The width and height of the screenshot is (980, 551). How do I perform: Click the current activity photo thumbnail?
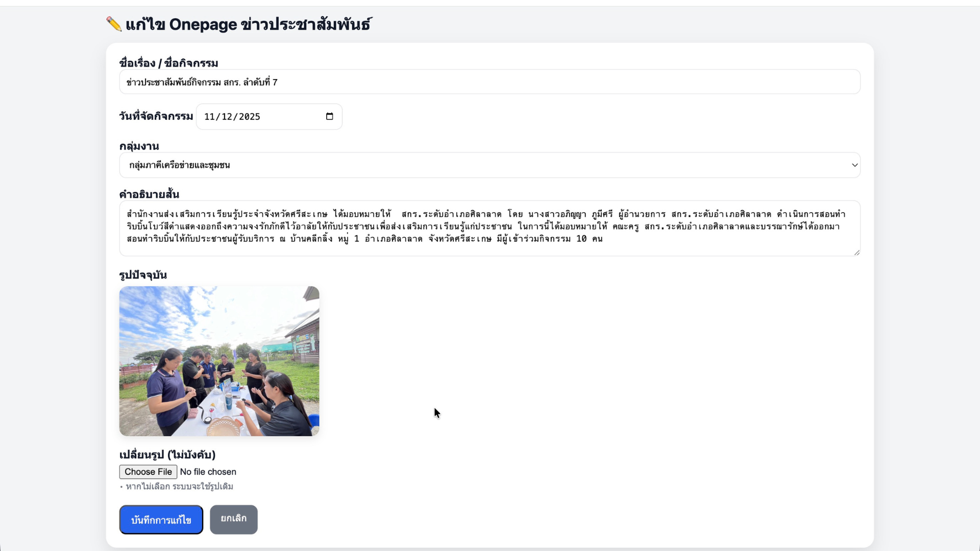[219, 361]
